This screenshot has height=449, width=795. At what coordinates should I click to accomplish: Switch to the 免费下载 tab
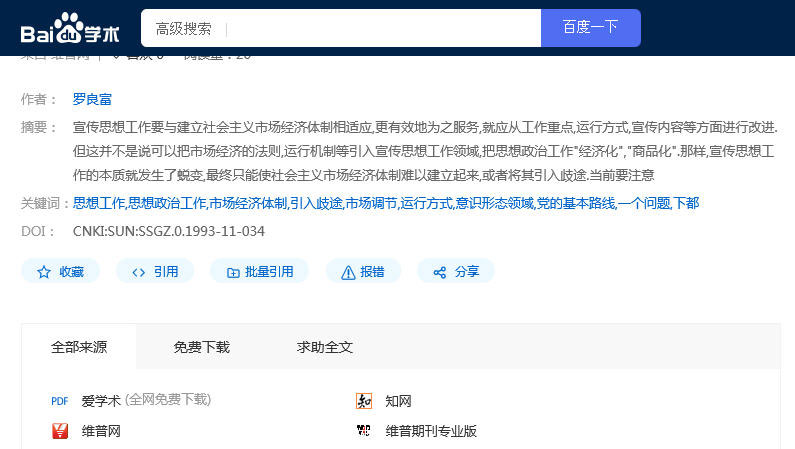[x=201, y=347]
